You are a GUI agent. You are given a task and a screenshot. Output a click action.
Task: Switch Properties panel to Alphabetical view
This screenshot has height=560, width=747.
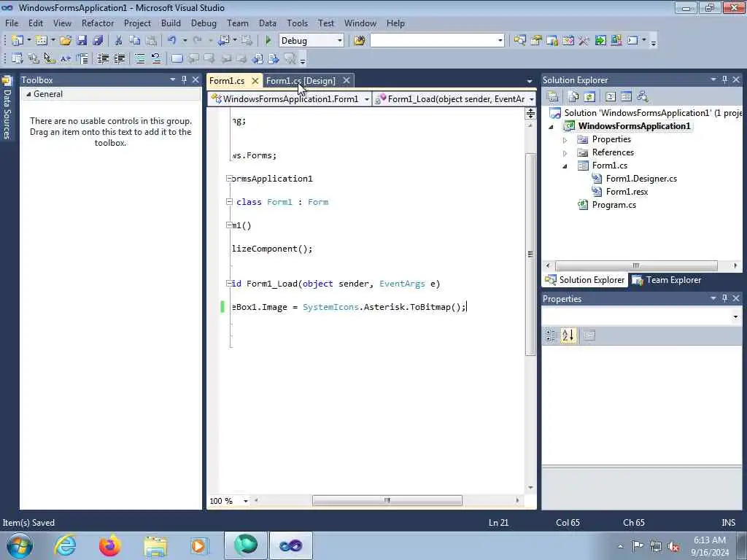(568, 335)
